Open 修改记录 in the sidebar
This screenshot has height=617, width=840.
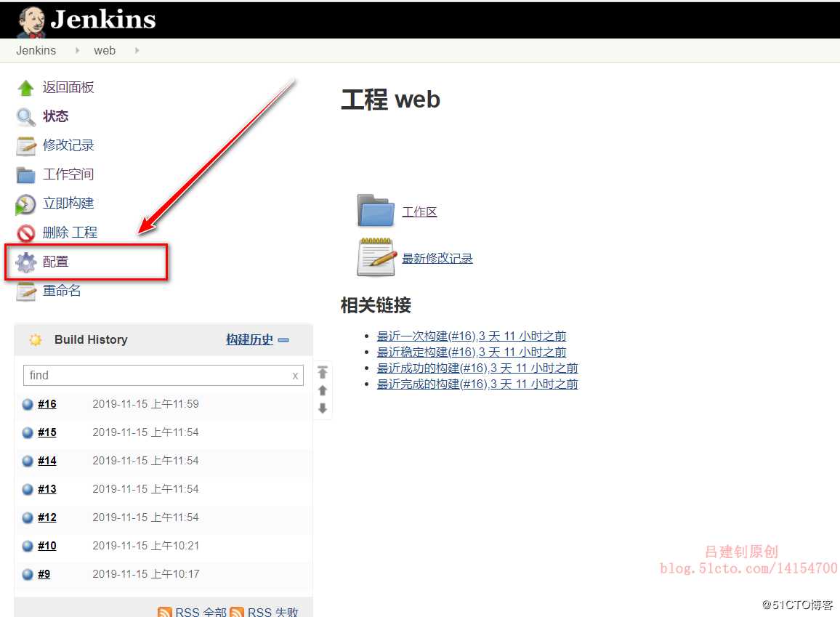pyautogui.click(x=68, y=145)
